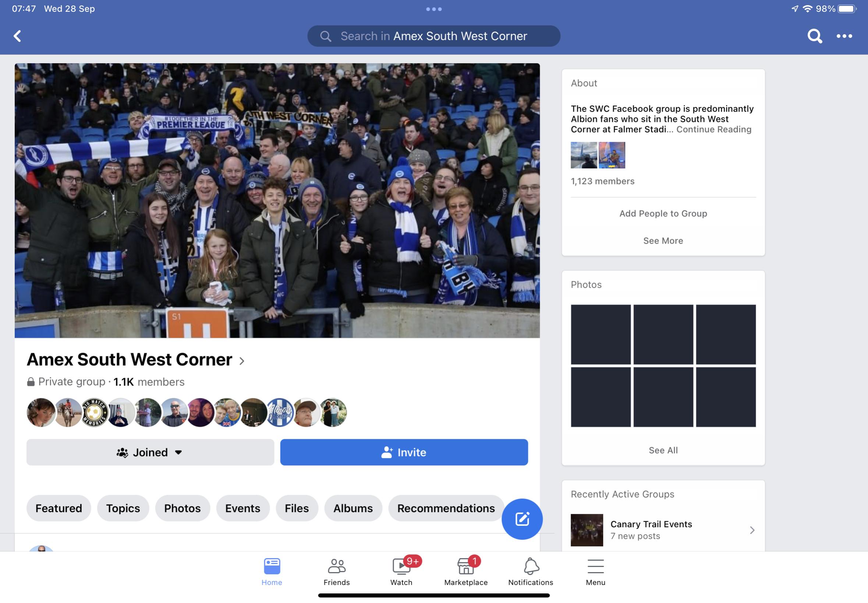This screenshot has height=603, width=868.
Task: Tap the blue compose post button
Action: pos(522,519)
